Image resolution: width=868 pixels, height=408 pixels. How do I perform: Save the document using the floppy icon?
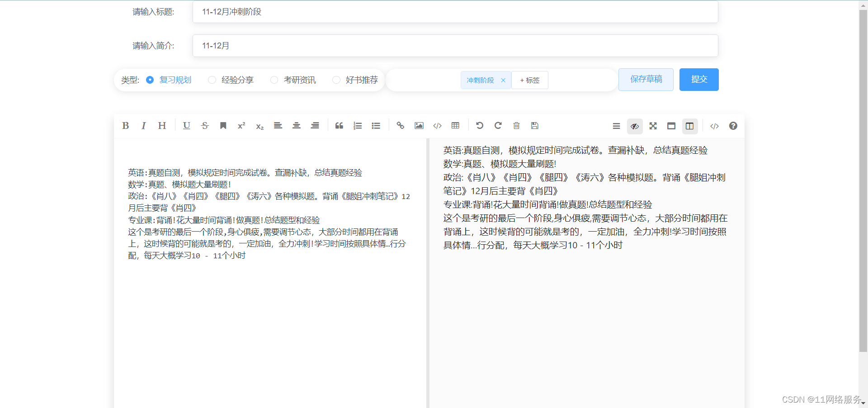tap(535, 126)
